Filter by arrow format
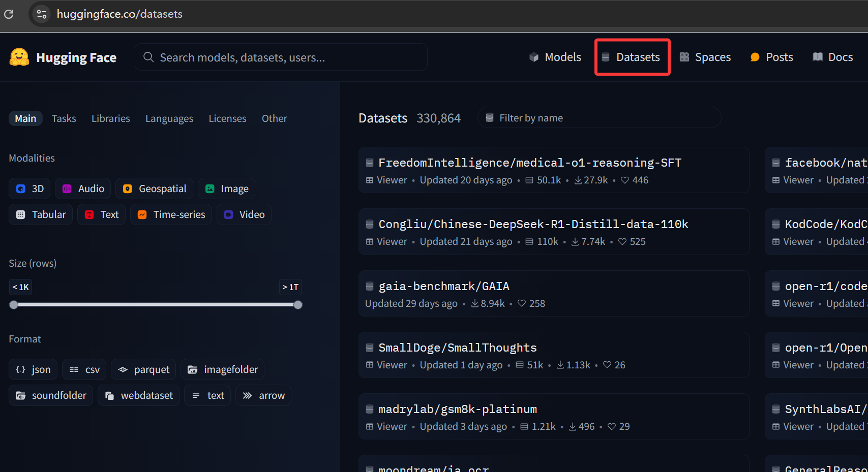The image size is (868, 472). (263, 395)
